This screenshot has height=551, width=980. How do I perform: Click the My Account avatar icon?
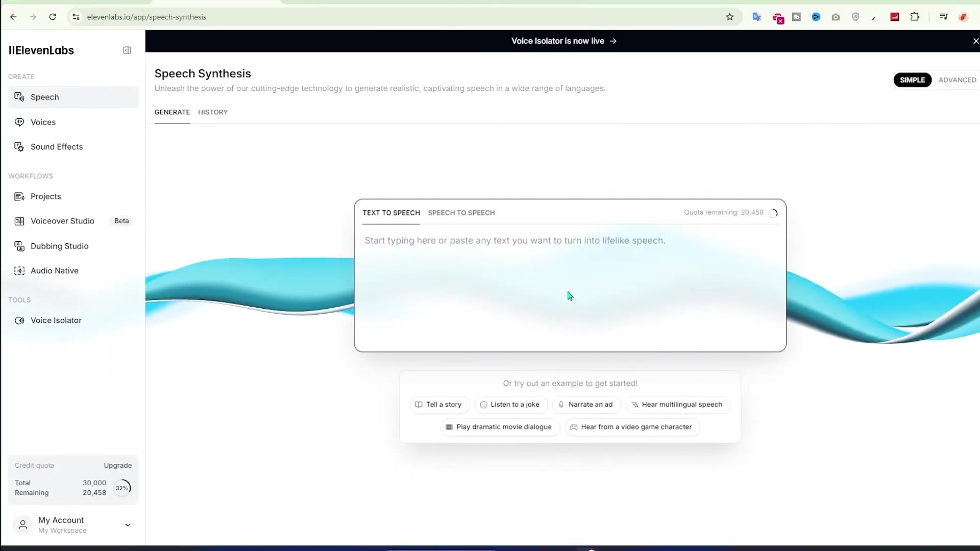click(x=22, y=524)
